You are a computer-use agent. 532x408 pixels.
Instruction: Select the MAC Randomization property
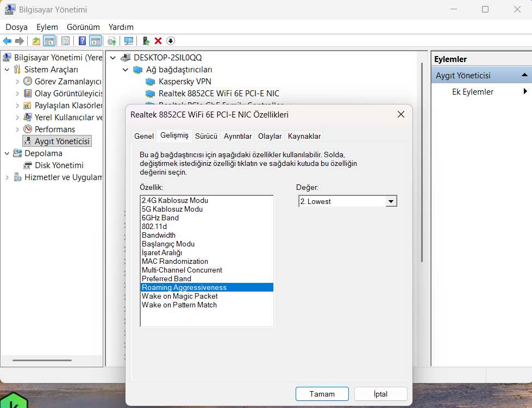coord(206,261)
